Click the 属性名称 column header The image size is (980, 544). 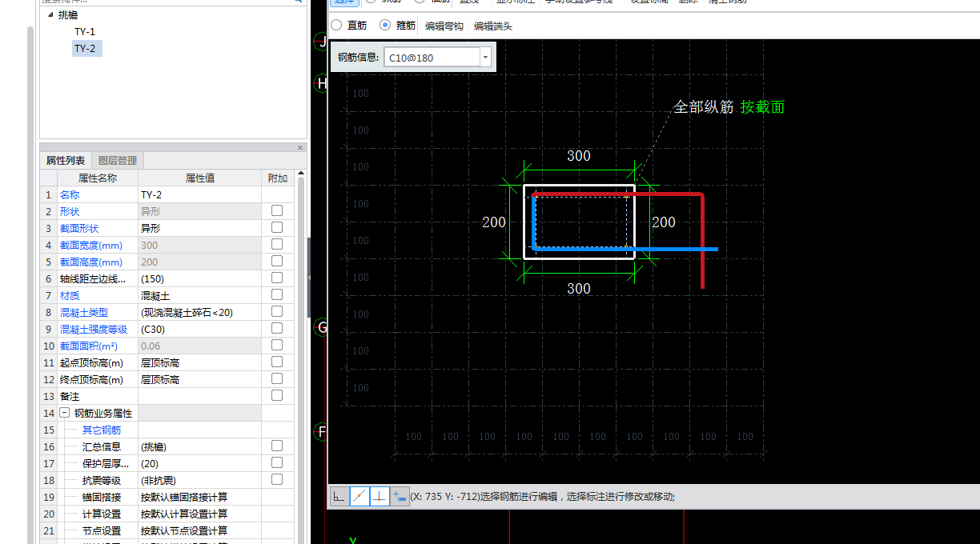coord(98,178)
